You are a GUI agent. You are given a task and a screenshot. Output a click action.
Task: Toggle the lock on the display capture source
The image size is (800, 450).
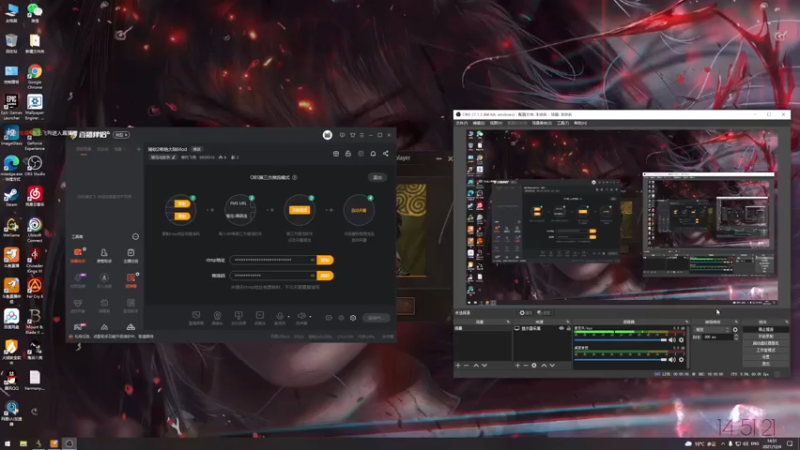[568, 329]
